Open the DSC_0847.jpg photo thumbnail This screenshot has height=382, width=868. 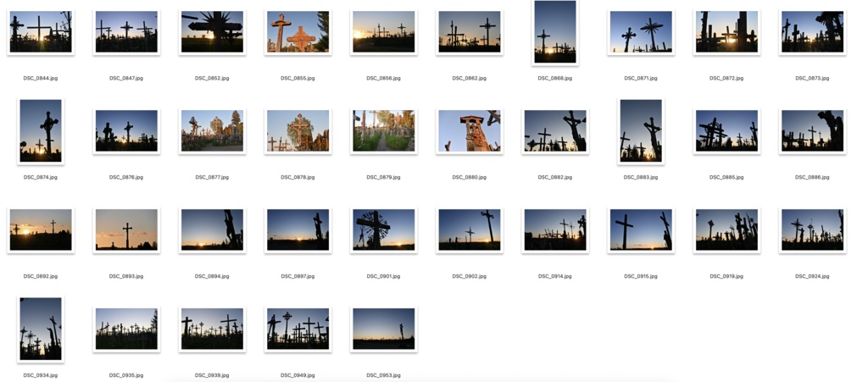pos(126,32)
